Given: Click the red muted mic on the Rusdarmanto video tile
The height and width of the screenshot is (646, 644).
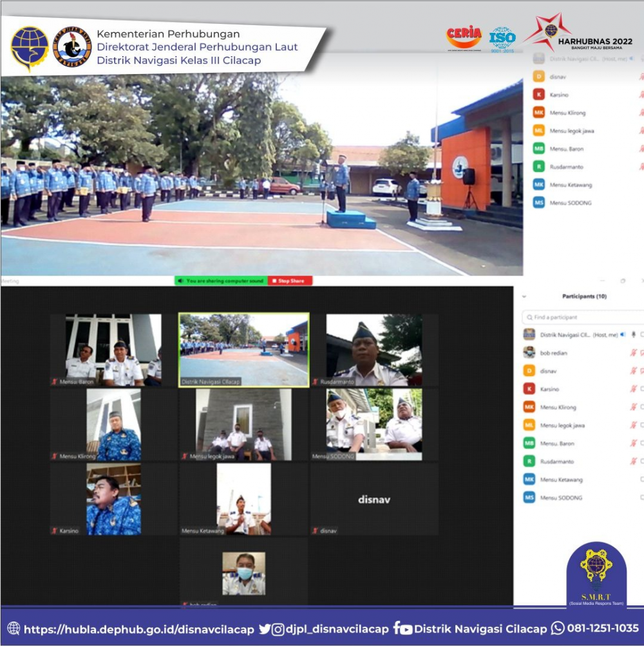Looking at the screenshot, I should pos(315,382).
